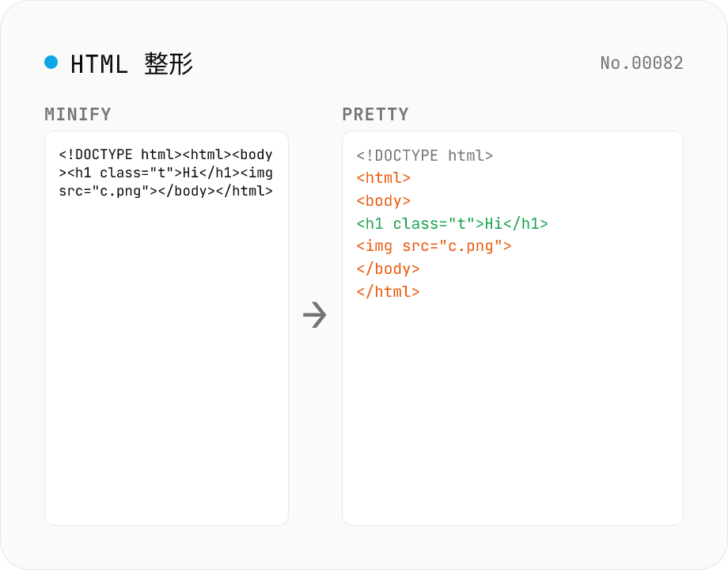Click the minified line starting with ><h1 class
This screenshot has height=570, width=728.
tap(165, 173)
